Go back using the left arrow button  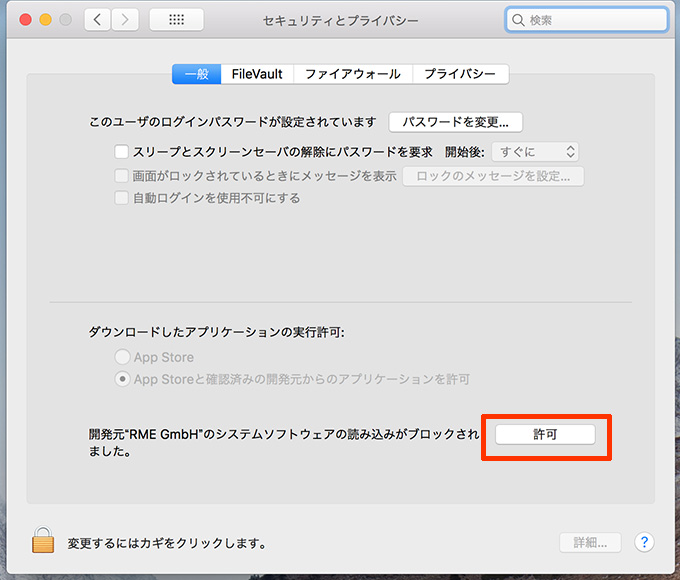click(97, 20)
